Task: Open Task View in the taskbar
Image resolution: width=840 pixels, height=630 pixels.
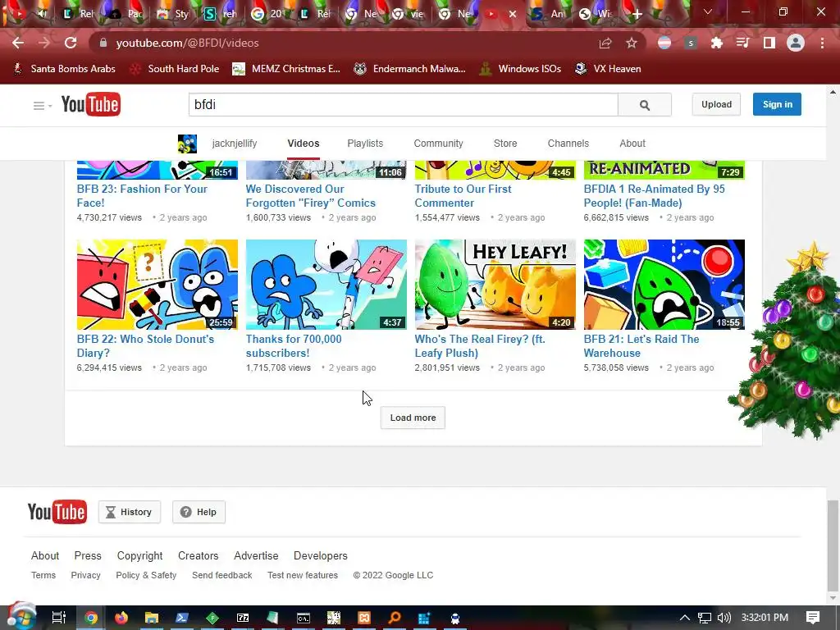Action: click(x=58, y=618)
